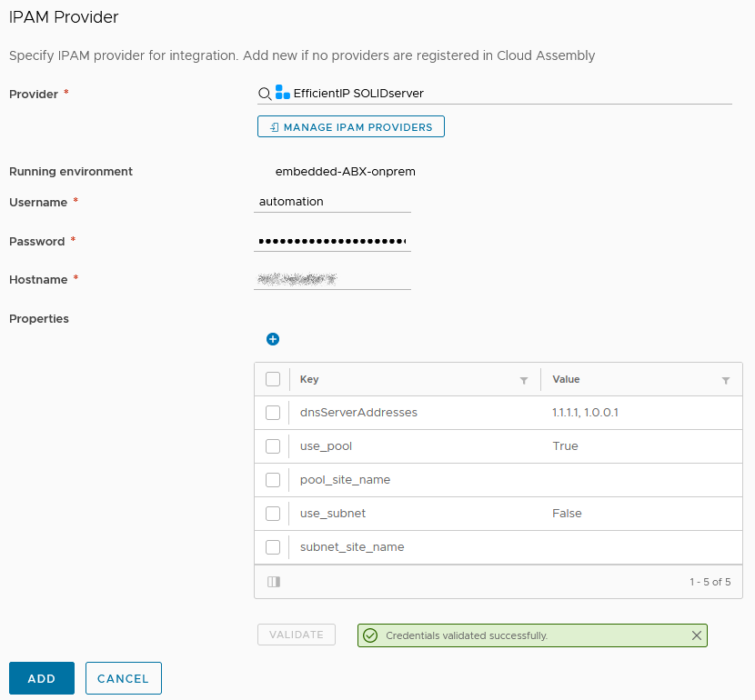Toggle the select-all checkbox in table header
Screen dimensions: 755x700
click(x=273, y=379)
